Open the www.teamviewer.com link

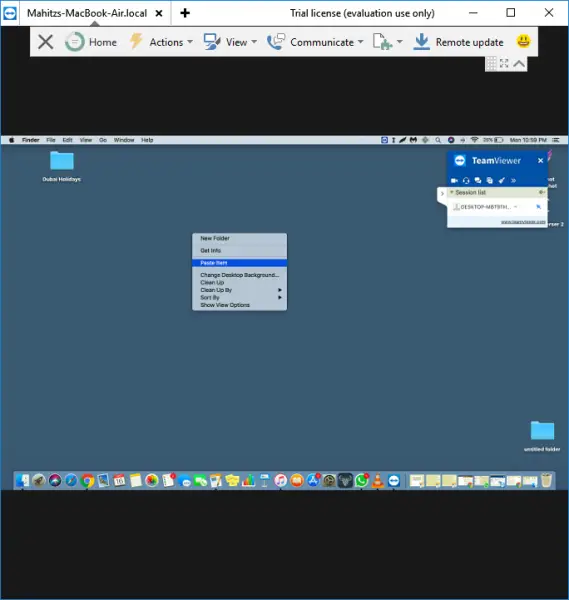[x=523, y=222]
